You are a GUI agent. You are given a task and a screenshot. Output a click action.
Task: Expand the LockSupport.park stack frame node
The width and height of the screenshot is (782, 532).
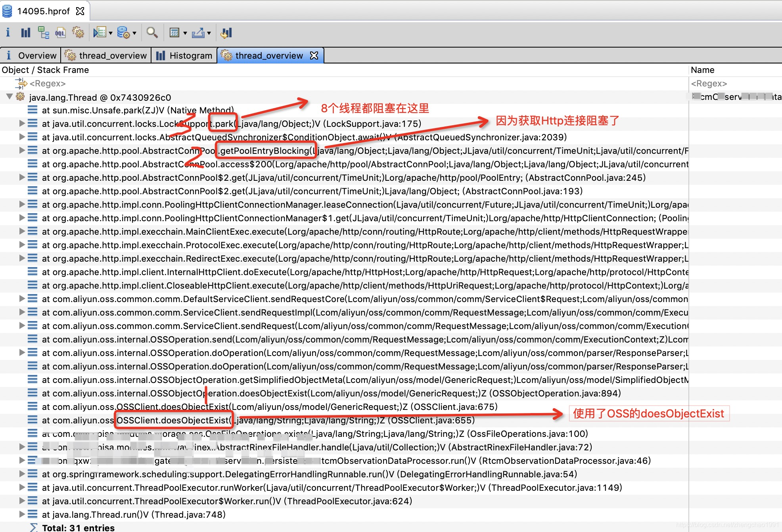coord(22,124)
